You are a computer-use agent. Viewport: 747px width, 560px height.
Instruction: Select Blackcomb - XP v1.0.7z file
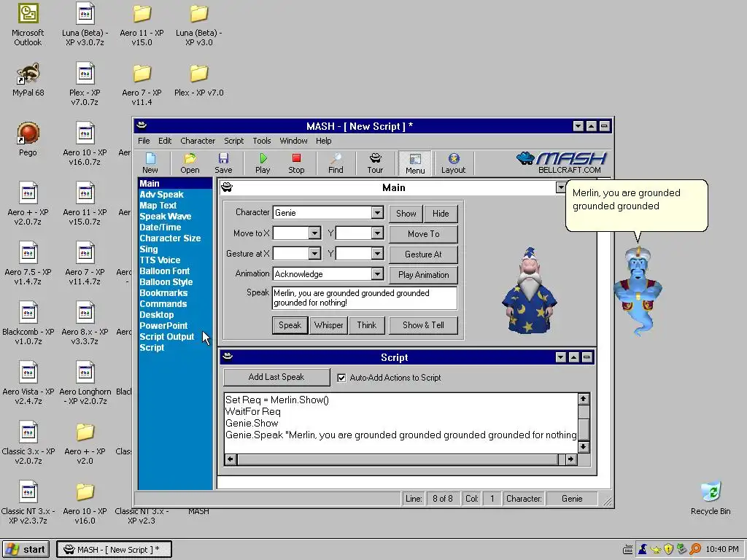tap(28, 324)
